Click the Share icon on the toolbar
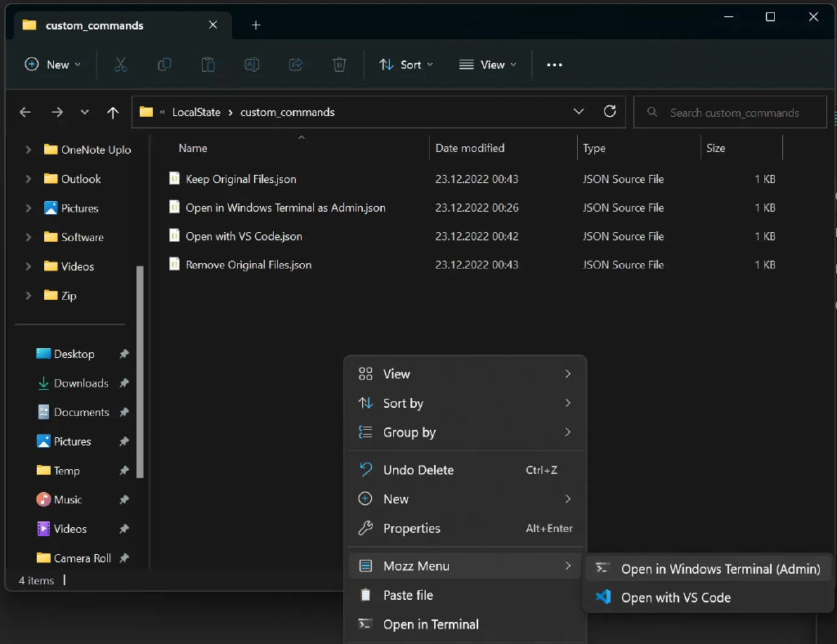The image size is (837, 644). coord(295,65)
